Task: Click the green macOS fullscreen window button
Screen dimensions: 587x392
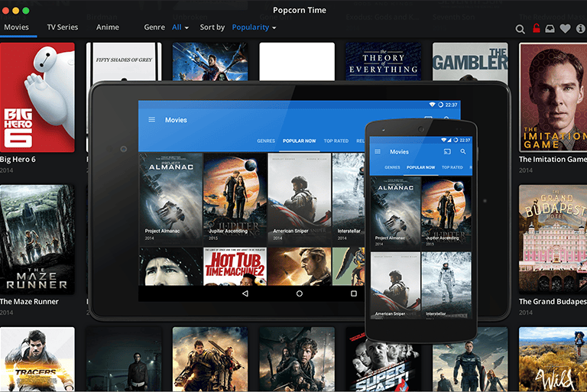Action: coord(26,11)
